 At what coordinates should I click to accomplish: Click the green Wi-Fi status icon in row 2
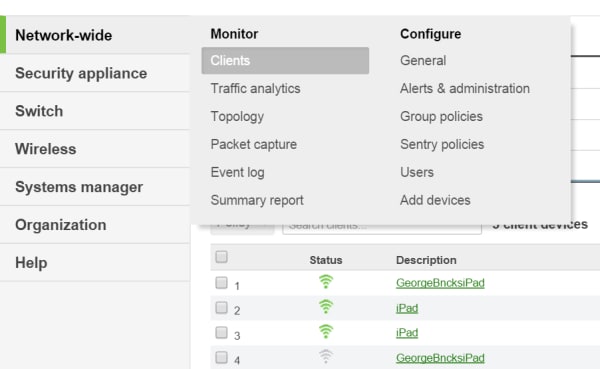(x=326, y=307)
